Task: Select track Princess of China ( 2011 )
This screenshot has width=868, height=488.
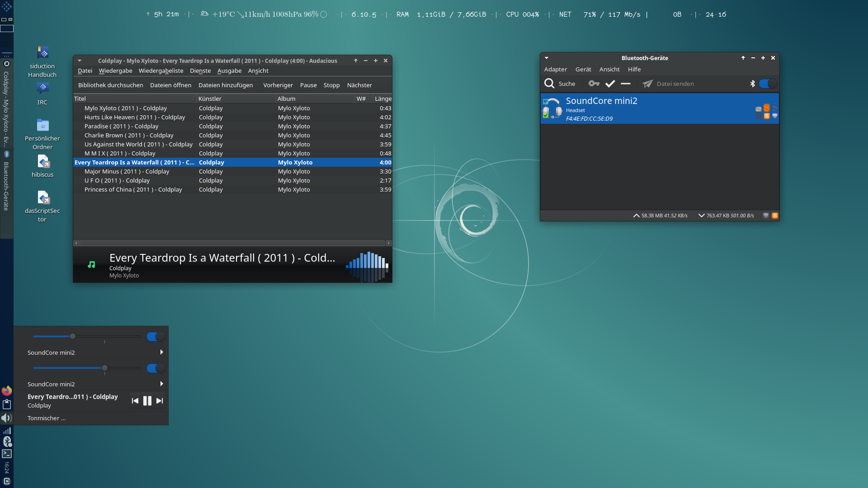Action: point(232,189)
